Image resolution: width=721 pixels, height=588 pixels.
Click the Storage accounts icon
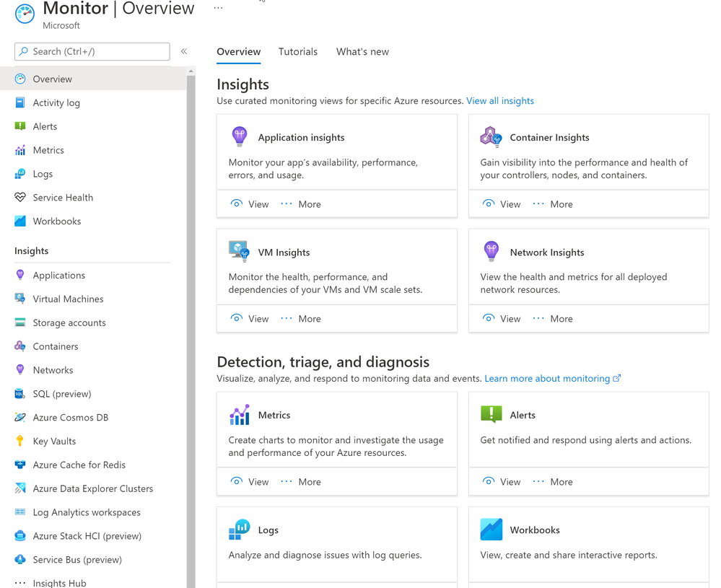[20, 322]
